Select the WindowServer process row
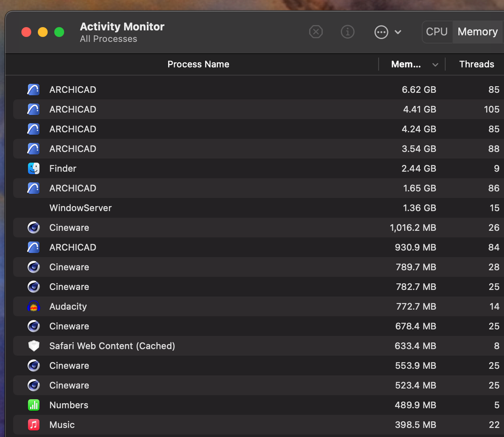Screen dimensions: 504x437 tap(202, 208)
